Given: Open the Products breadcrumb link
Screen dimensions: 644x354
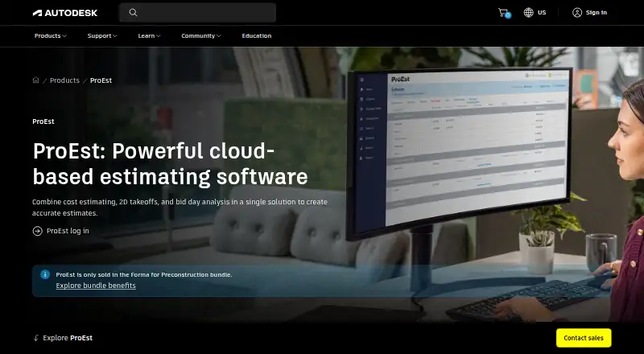Looking at the screenshot, I should 64,80.
